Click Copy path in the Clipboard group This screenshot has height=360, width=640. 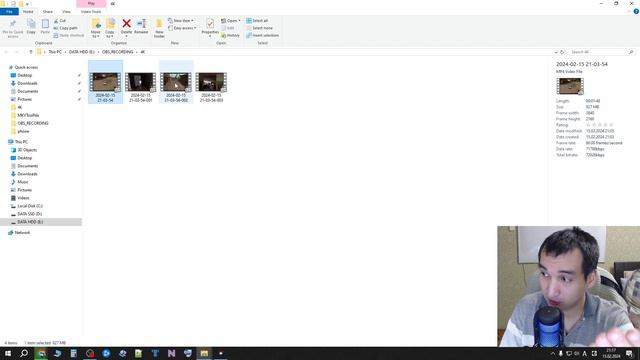[66, 28]
